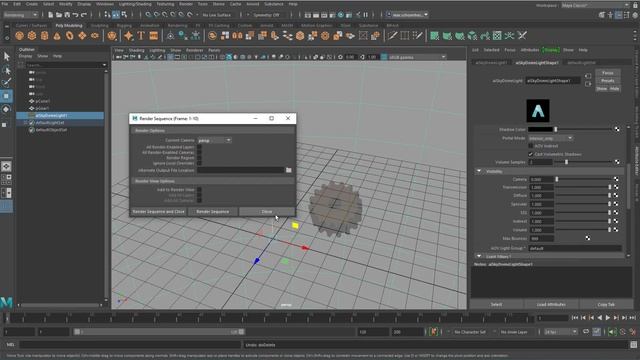Click folder icon beside Alternate Output File Location

pyautogui.click(x=289, y=170)
